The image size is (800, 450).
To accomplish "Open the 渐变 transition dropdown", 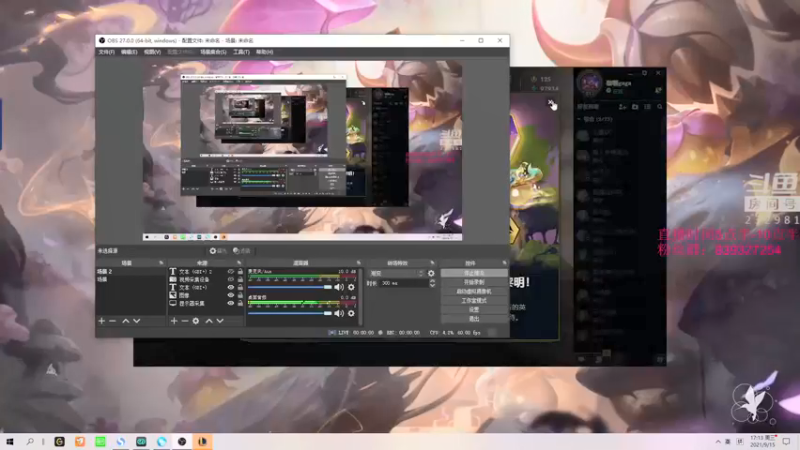I will 396,273.
